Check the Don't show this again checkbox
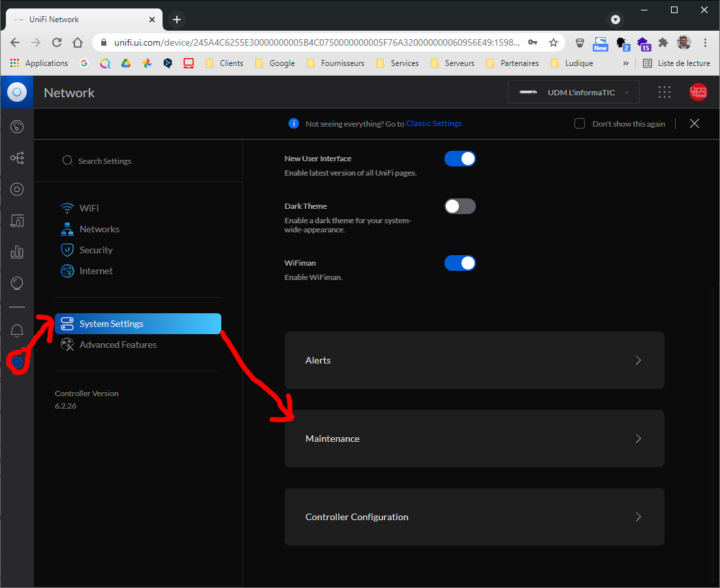 [580, 124]
